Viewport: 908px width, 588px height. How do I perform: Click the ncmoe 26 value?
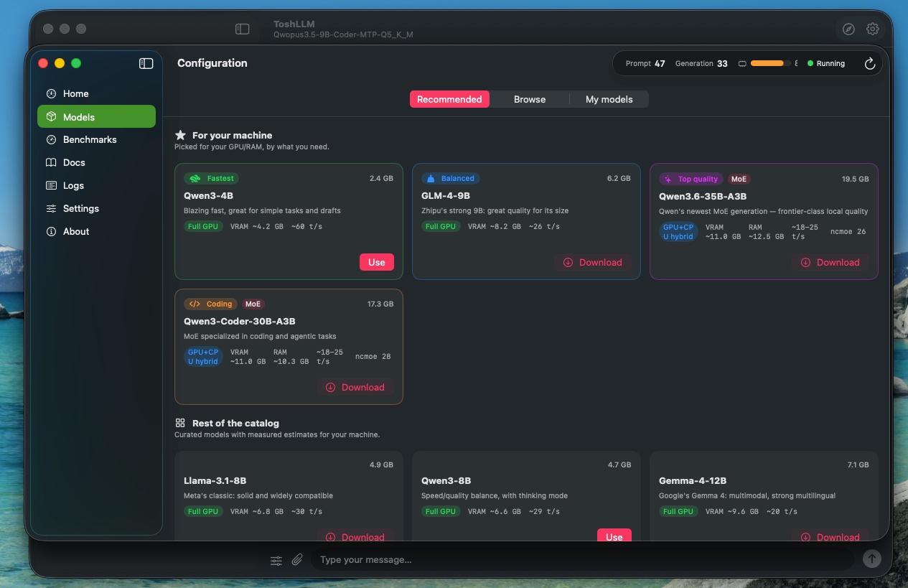848,231
